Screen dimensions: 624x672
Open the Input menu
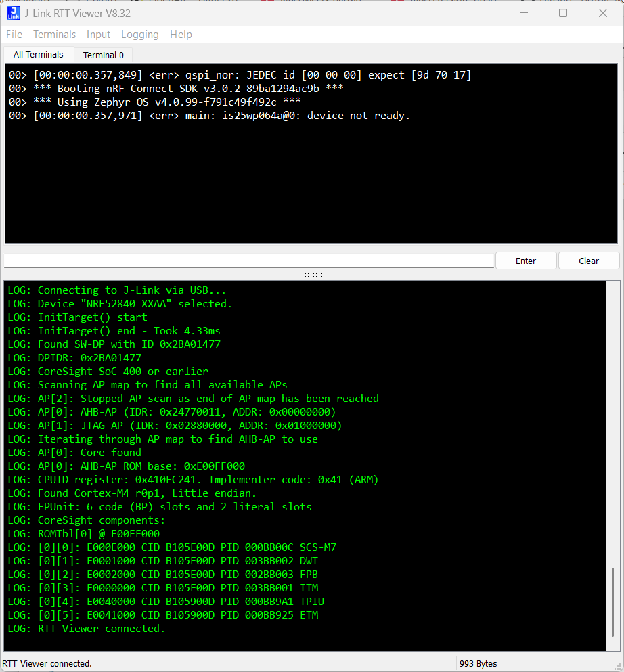(99, 35)
